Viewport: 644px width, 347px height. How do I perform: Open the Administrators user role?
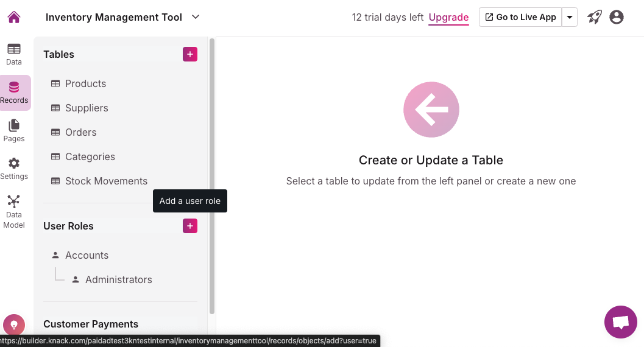[x=118, y=279]
